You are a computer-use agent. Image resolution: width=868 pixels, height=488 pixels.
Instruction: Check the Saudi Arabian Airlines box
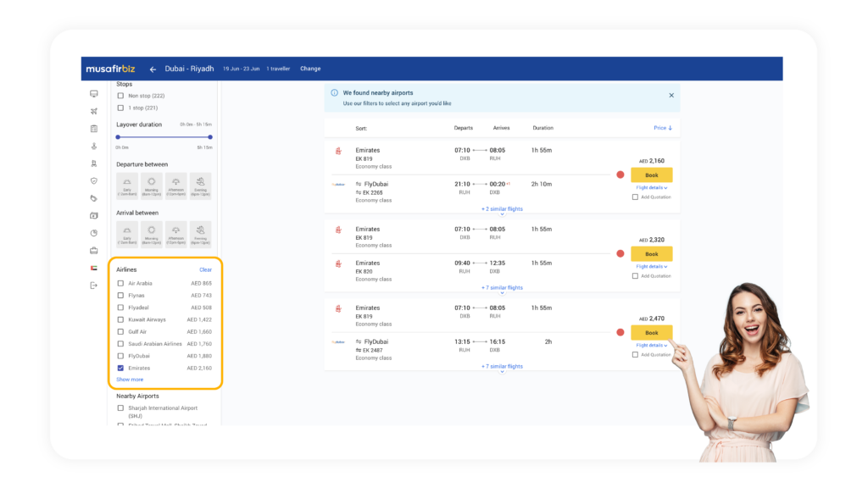pos(120,344)
